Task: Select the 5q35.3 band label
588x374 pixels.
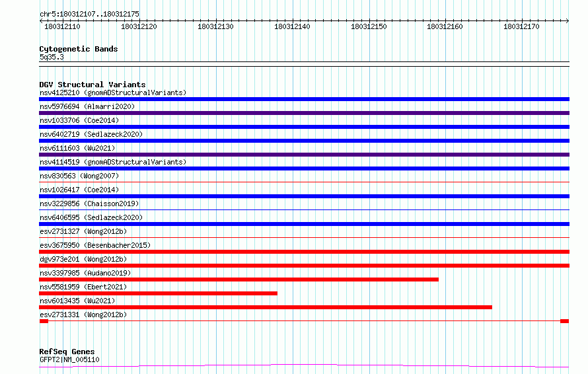Action: coord(52,57)
